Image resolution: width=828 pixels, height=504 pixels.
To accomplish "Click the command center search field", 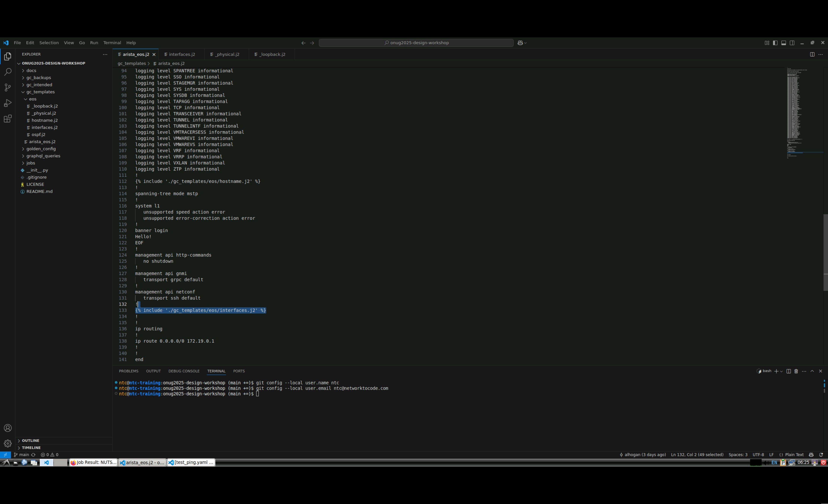I will 416,43.
